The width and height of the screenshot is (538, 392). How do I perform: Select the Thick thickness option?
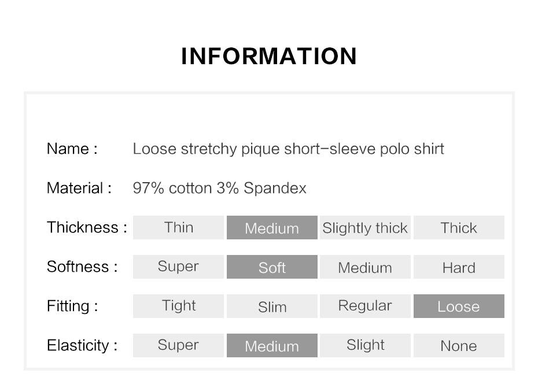(459, 227)
